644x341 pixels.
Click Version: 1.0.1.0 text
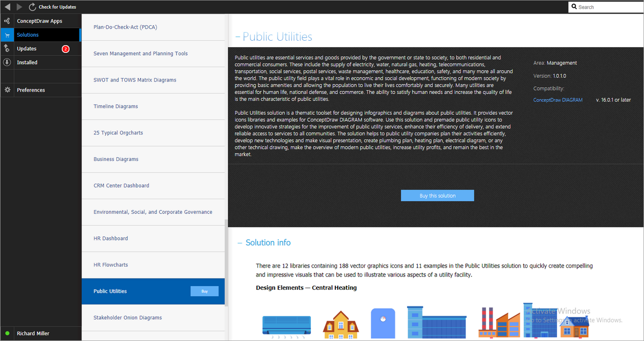[550, 76]
